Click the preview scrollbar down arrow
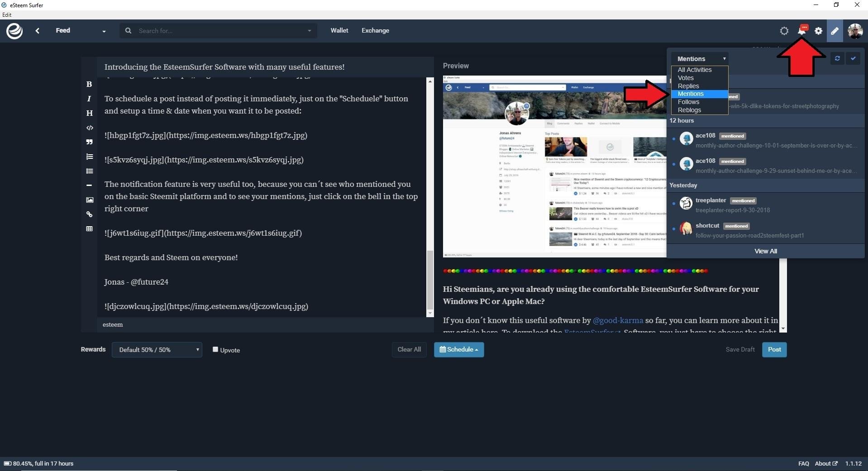 click(x=783, y=329)
